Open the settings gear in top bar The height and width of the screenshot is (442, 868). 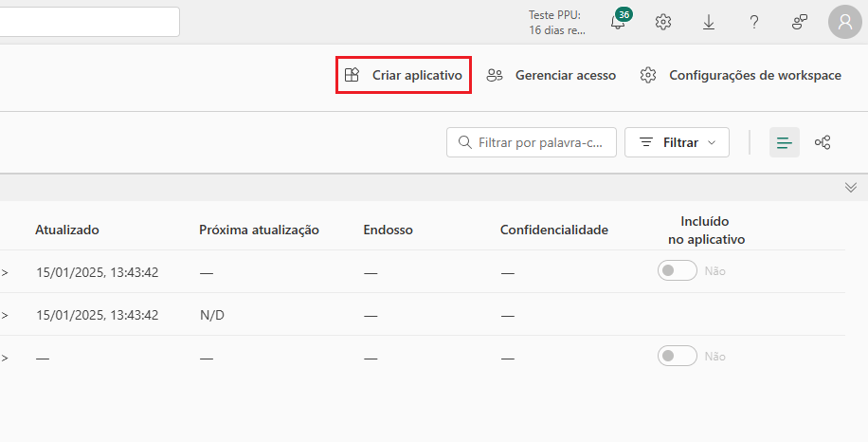pos(663,22)
